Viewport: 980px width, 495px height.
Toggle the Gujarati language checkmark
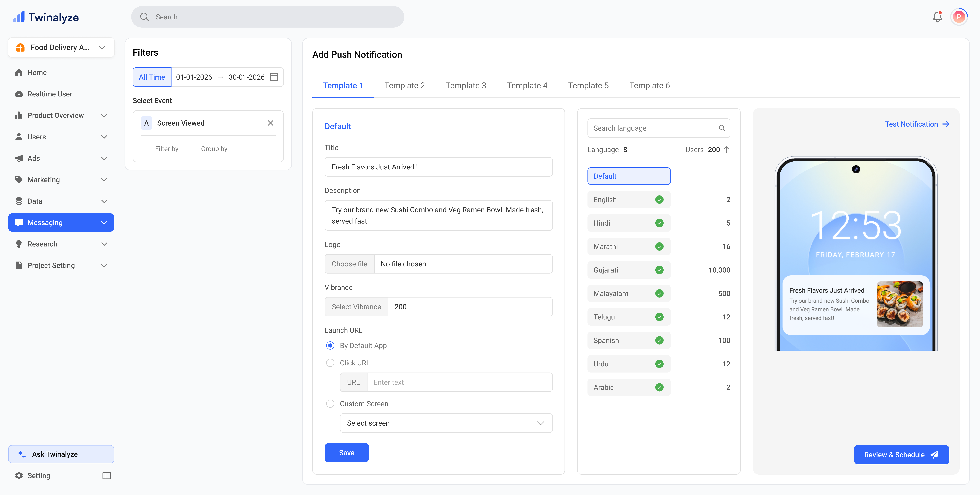tap(659, 270)
